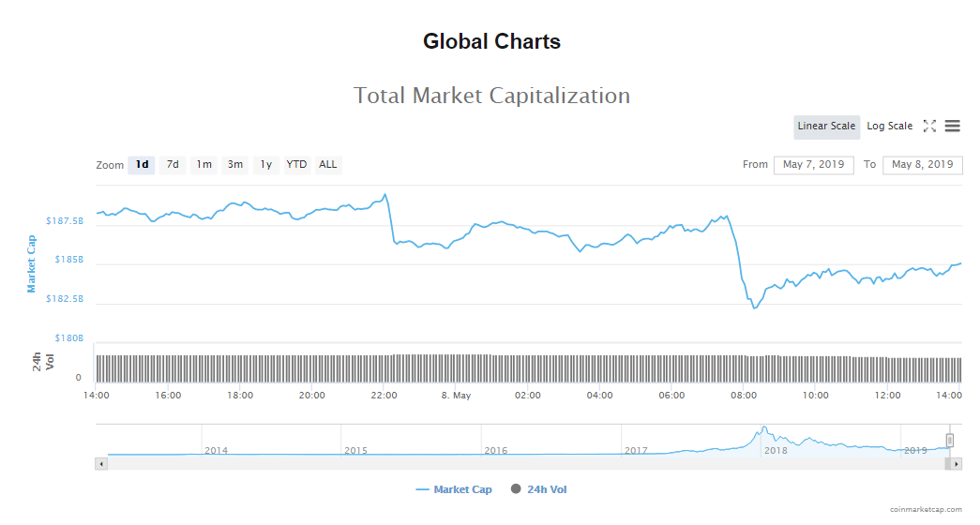Set zoom to 3m
The height and width of the screenshot is (525, 980).
tap(234, 165)
